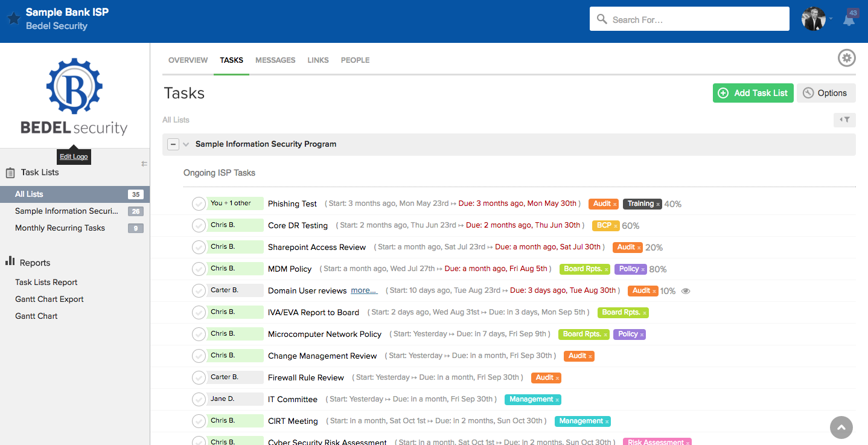Open the Options dropdown button

[826, 93]
